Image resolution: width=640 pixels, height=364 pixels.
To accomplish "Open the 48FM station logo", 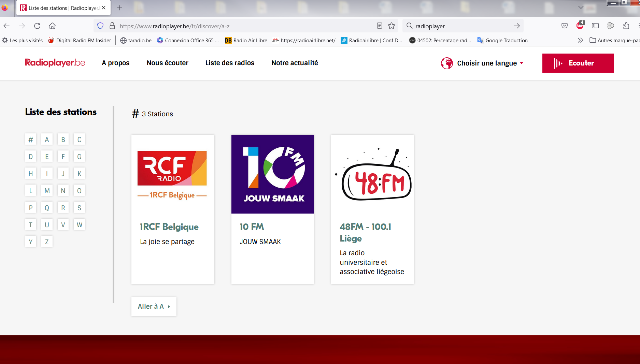I will click(x=373, y=174).
